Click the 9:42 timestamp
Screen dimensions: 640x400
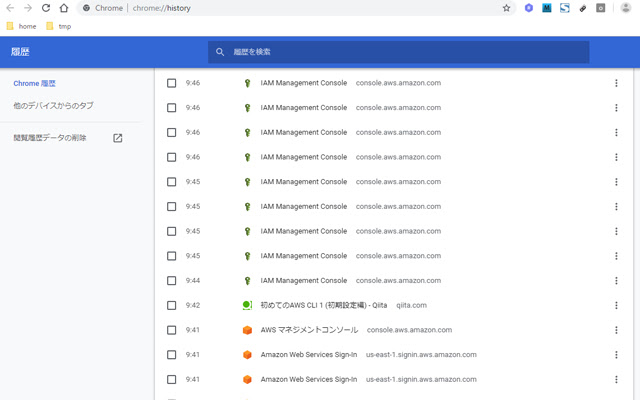pos(193,305)
